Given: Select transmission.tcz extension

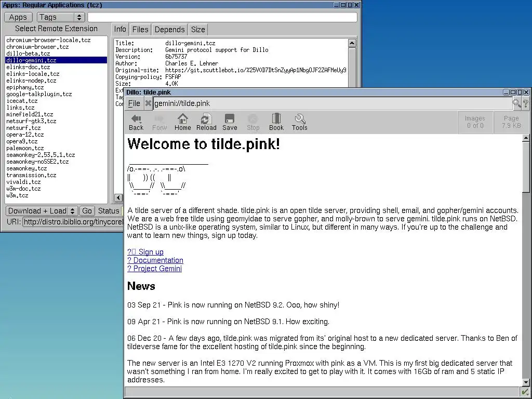Looking at the screenshot, I should 56,176.
